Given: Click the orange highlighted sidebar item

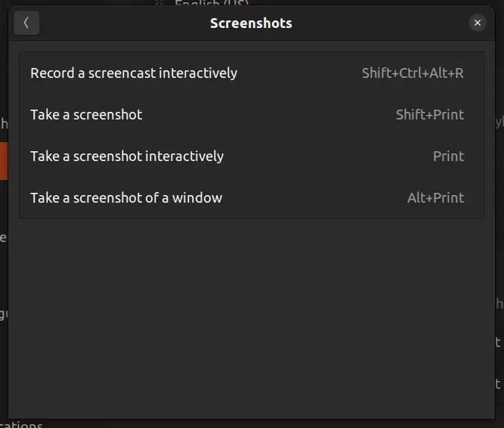Looking at the screenshot, I should coord(4,160).
